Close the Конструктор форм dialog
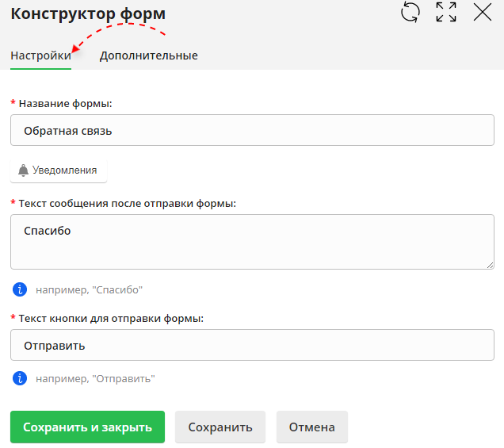This screenshot has height=448, width=504. [x=483, y=13]
